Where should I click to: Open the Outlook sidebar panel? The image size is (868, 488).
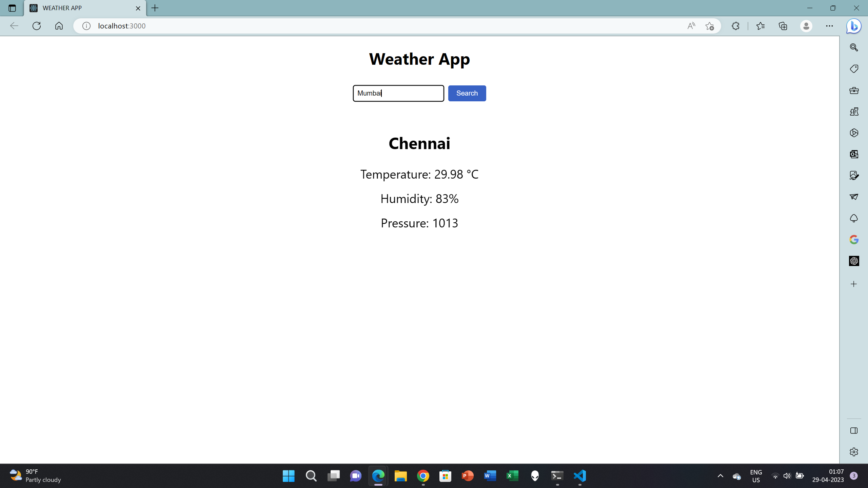[x=854, y=154]
